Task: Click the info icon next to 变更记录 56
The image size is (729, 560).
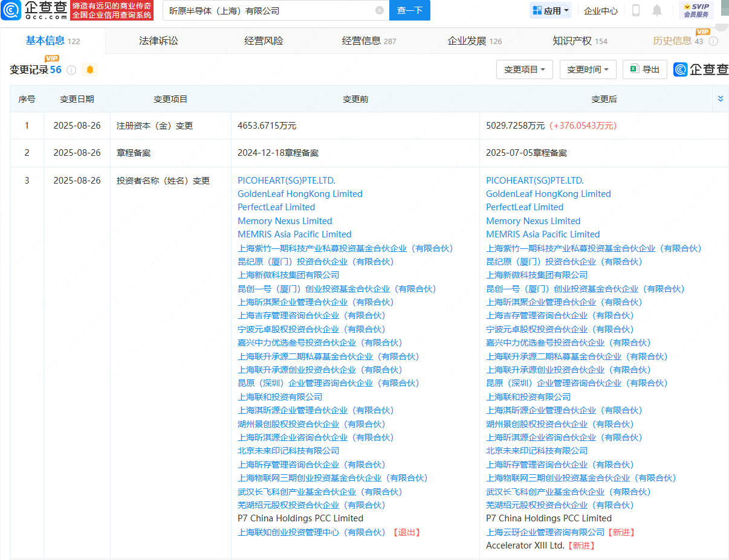Action: tap(71, 70)
